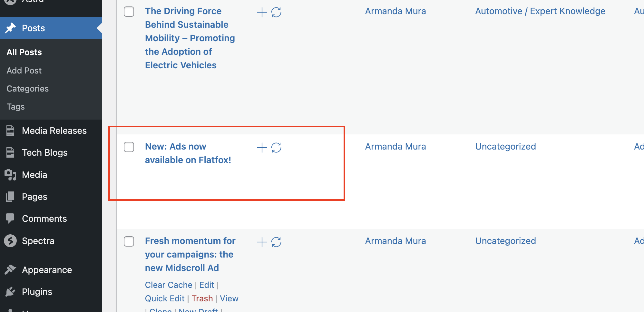644x312 pixels.
Task: Click the plus icon beside the Midscroll Ad post
Action: point(262,242)
